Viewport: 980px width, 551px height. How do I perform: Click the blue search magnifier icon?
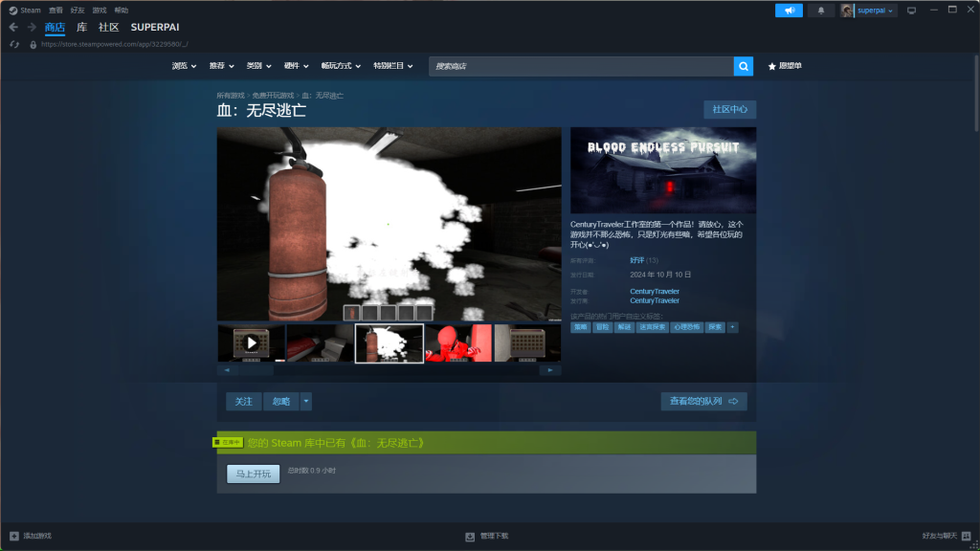pyautogui.click(x=744, y=66)
